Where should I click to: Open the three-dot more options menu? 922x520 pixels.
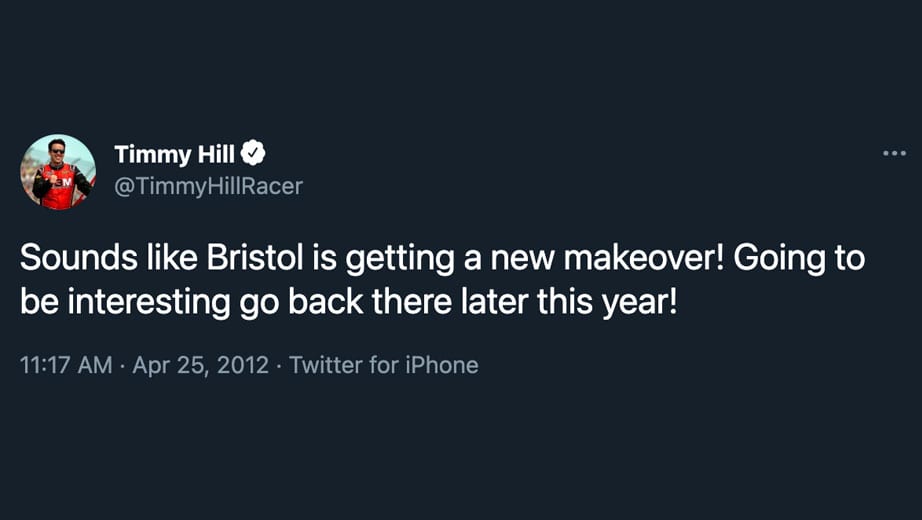894,154
